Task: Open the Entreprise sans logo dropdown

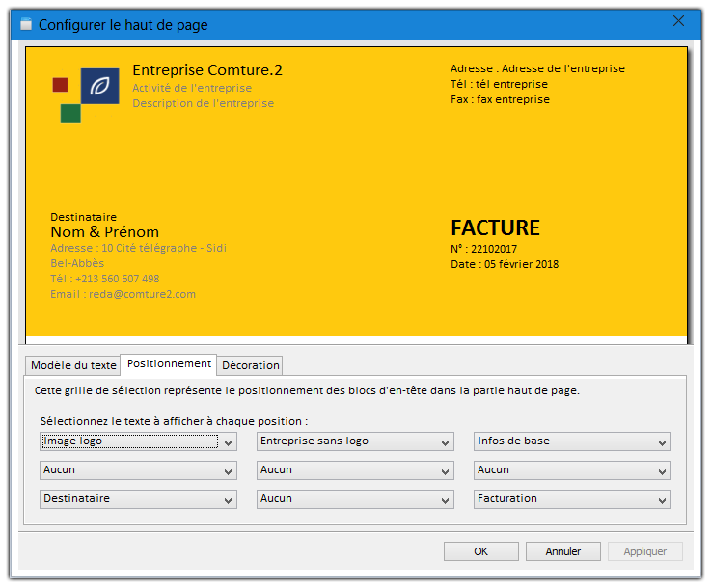Action: tap(355, 441)
